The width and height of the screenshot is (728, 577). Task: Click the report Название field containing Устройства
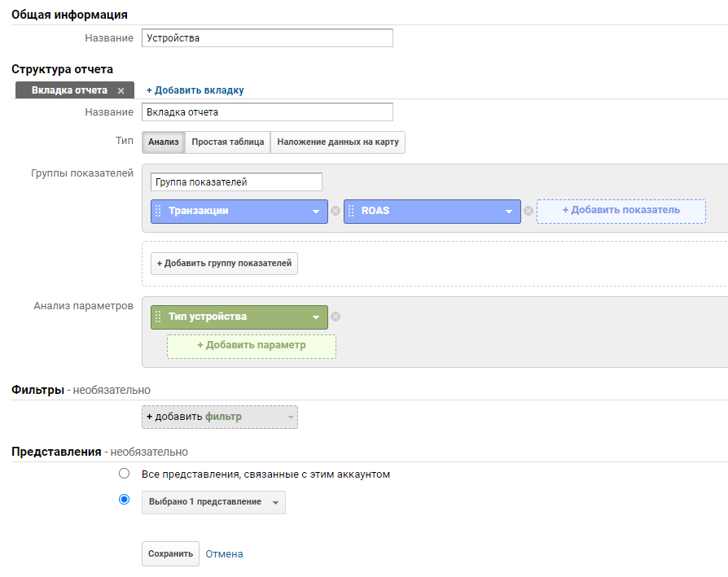pos(266,37)
